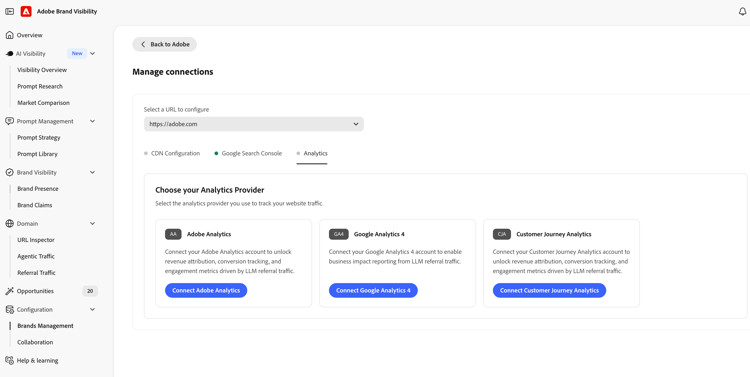The width and height of the screenshot is (750, 377).
Task: Click the New badge beside AI Visibility
Action: pos(77,54)
